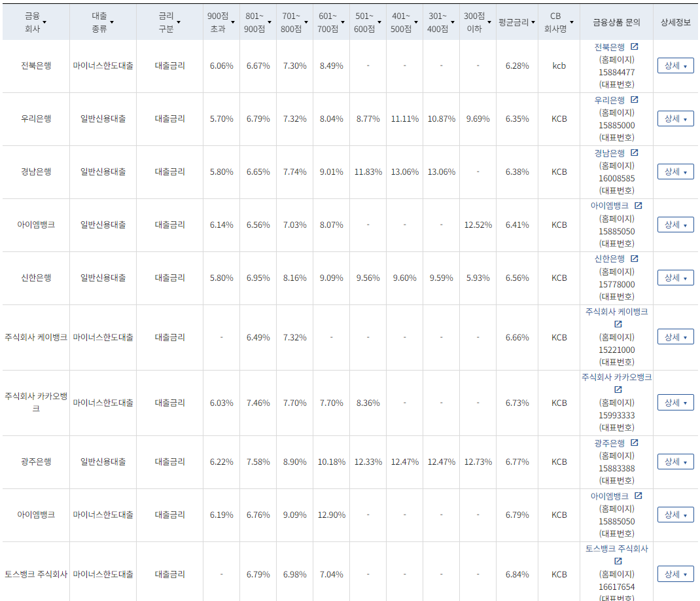
Task: Expand 상세 options on the 신한은행 row
Action: (x=674, y=277)
